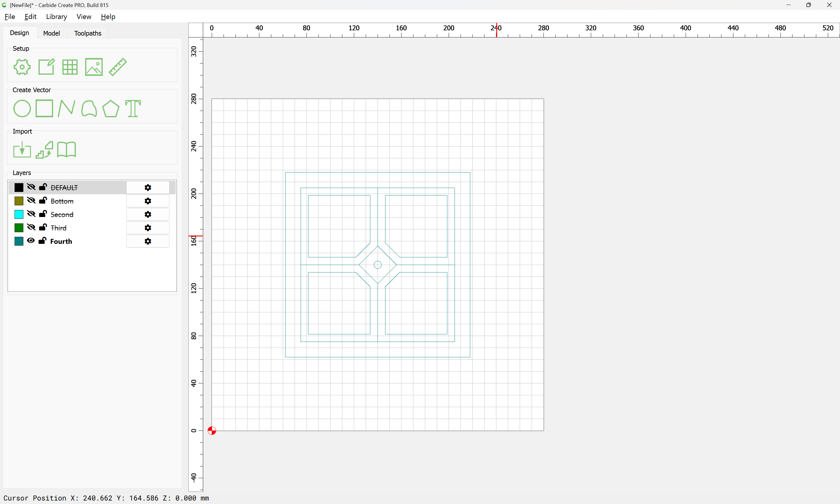The height and width of the screenshot is (504, 840).
Task: Open Second layer settings gear
Action: 148,214
